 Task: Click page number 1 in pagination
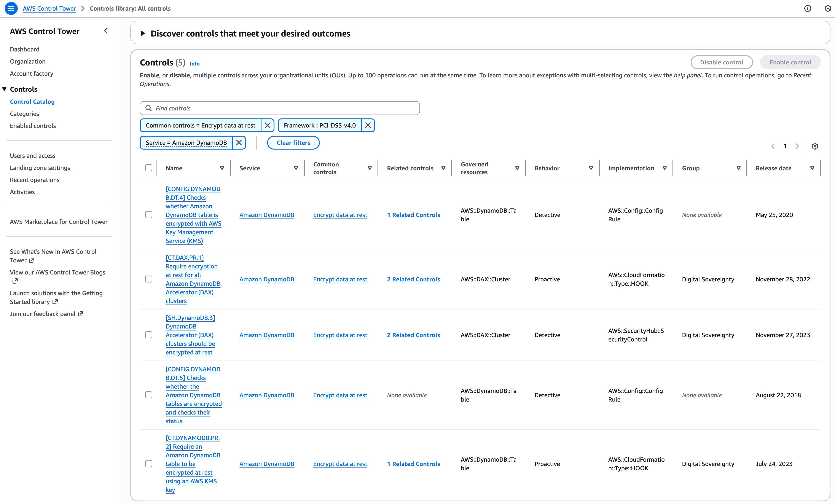tap(785, 146)
